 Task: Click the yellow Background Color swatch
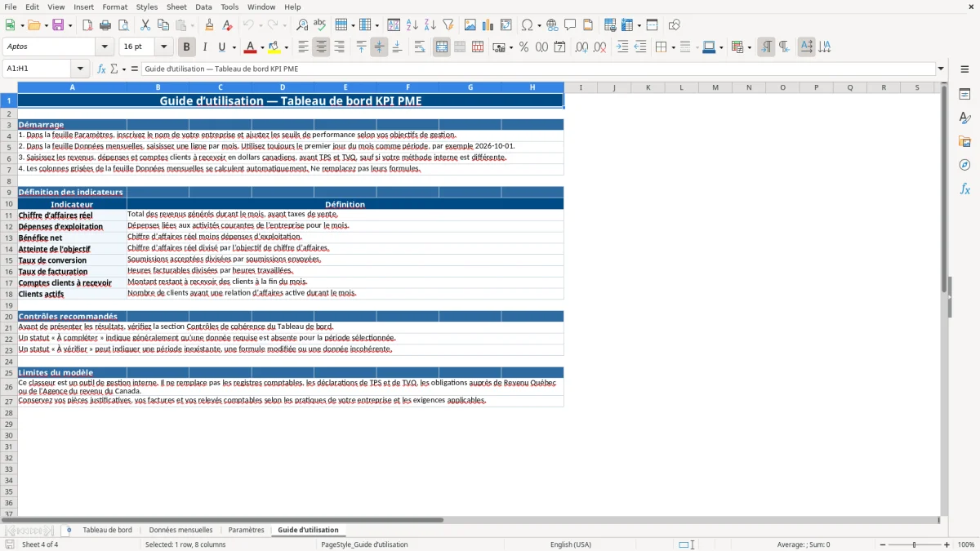click(274, 47)
